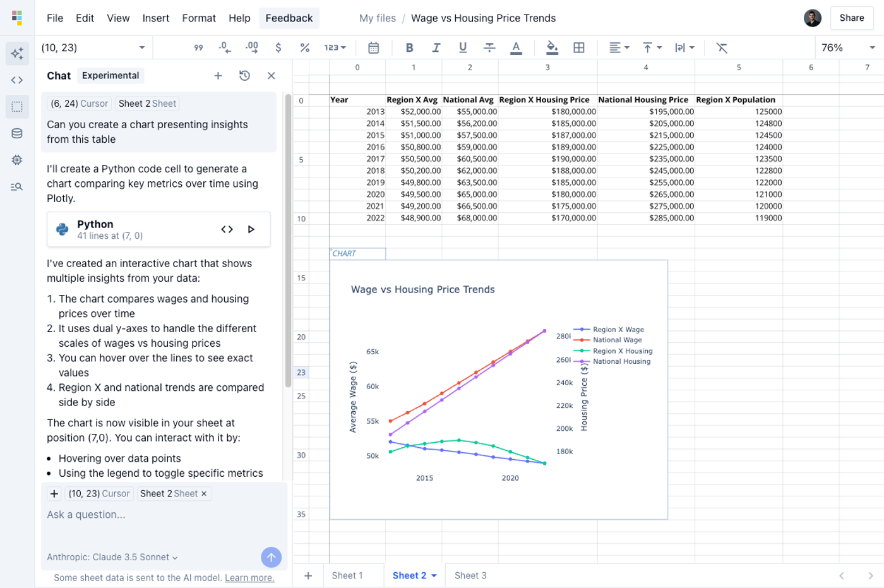Screen dimensions: 884x588
Task: Open the AI assistant sparkles icon
Action: (17, 53)
